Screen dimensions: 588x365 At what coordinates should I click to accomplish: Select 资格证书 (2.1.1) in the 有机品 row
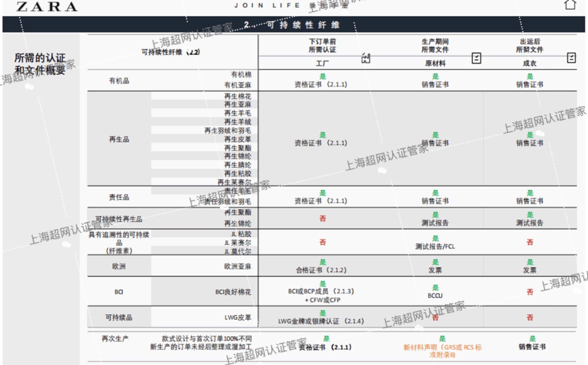point(321,85)
